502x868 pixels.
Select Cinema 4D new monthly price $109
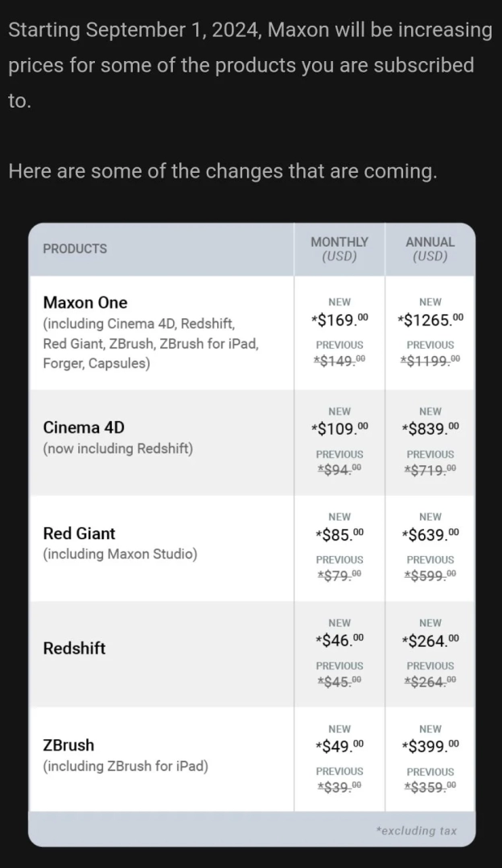339,429
